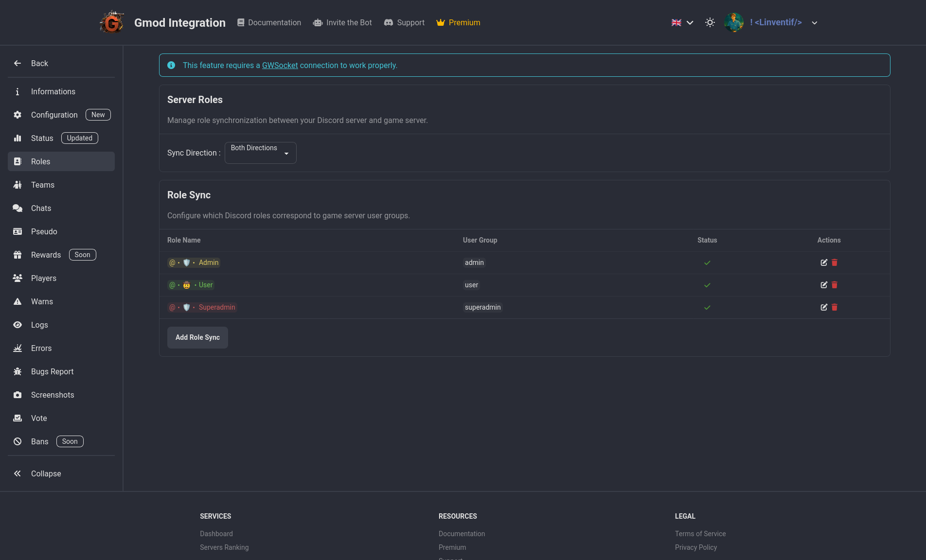
Task: Toggle light/dark theme with sun icon
Action: click(x=710, y=22)
